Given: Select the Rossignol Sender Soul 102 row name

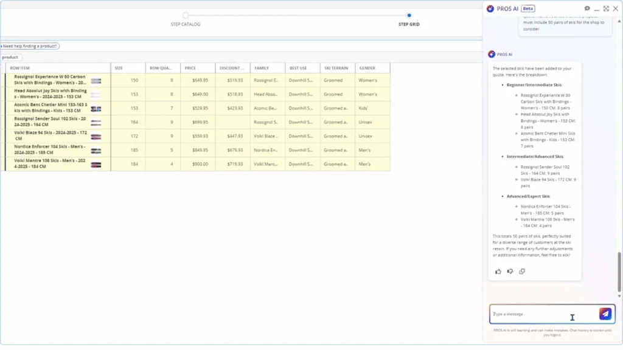Looking at the screenshot, I should (x=50, y=122).
